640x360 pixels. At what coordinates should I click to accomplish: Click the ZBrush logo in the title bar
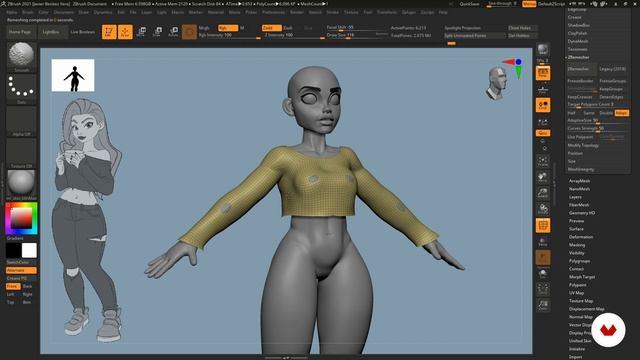3,4
